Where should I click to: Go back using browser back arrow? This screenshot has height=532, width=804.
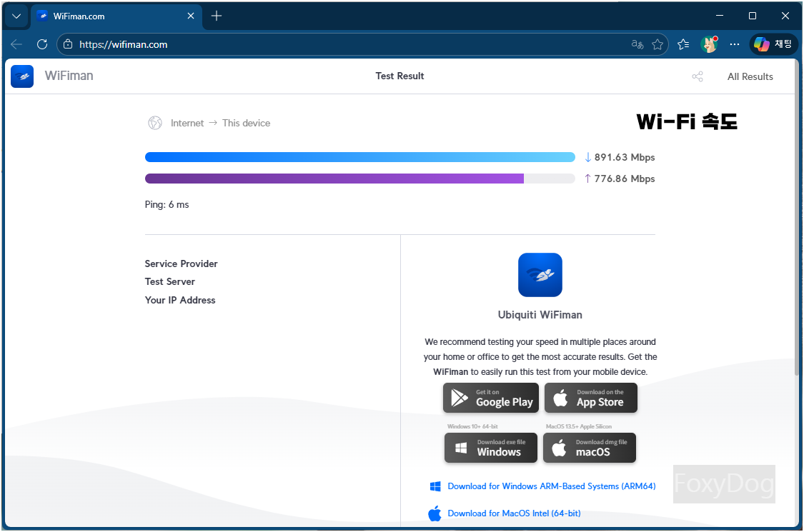(16, 44)
